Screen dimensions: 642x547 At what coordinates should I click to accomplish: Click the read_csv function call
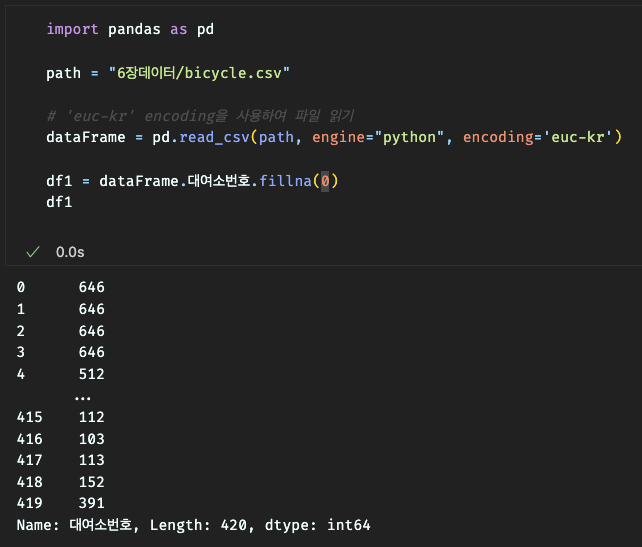click(214, 137)
